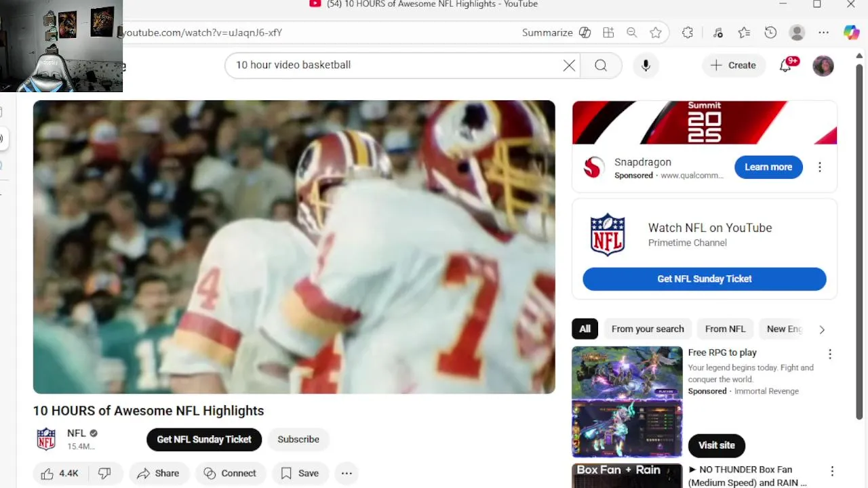This screenshot has width=868, height=488.
Task: Click the Summarize Copilot button in address bar
Action: pyautogui.click(x=556, y=33)
